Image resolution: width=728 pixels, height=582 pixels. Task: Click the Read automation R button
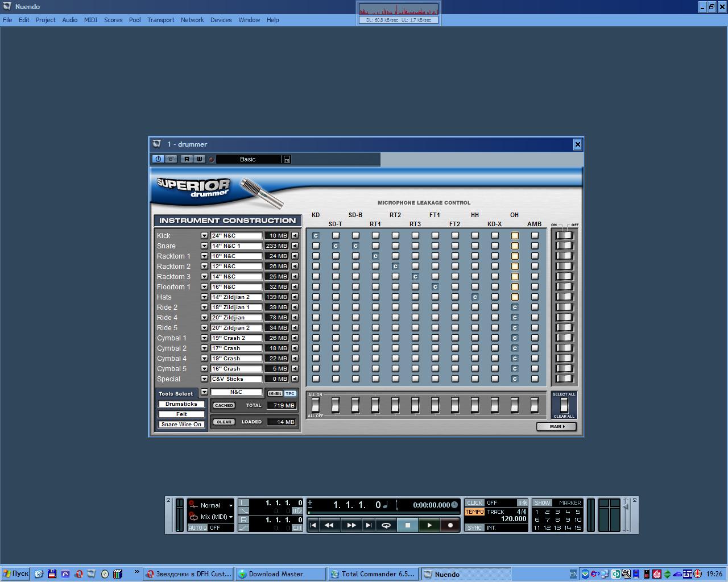[187, 159]
